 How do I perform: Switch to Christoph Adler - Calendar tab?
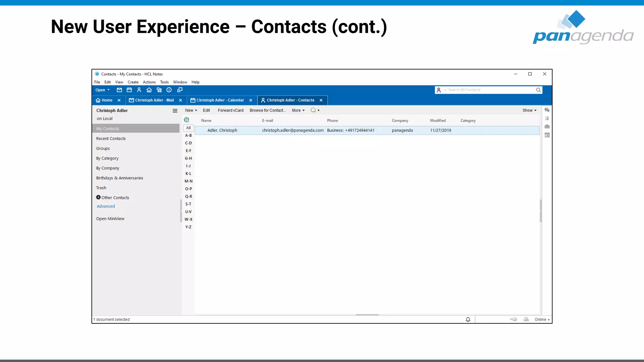pyautogui.click(x=217, y=100)
